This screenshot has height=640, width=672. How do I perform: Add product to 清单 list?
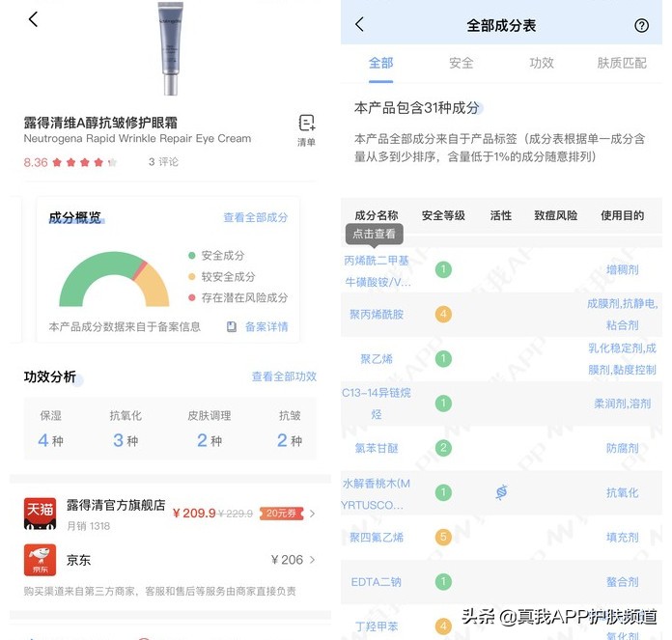(306, 130)
